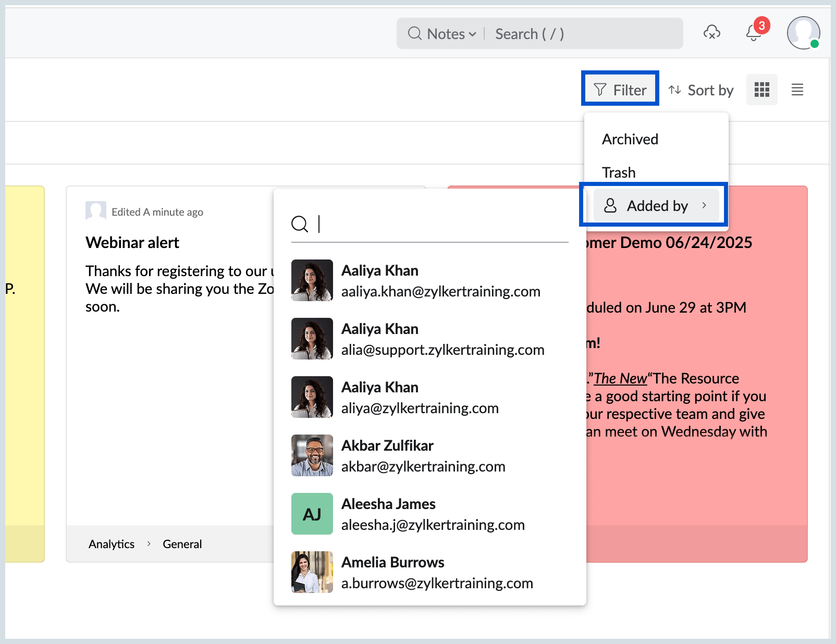Click Amelia Burrows' profile photo
836x644 pixels.
pos(312,572)
